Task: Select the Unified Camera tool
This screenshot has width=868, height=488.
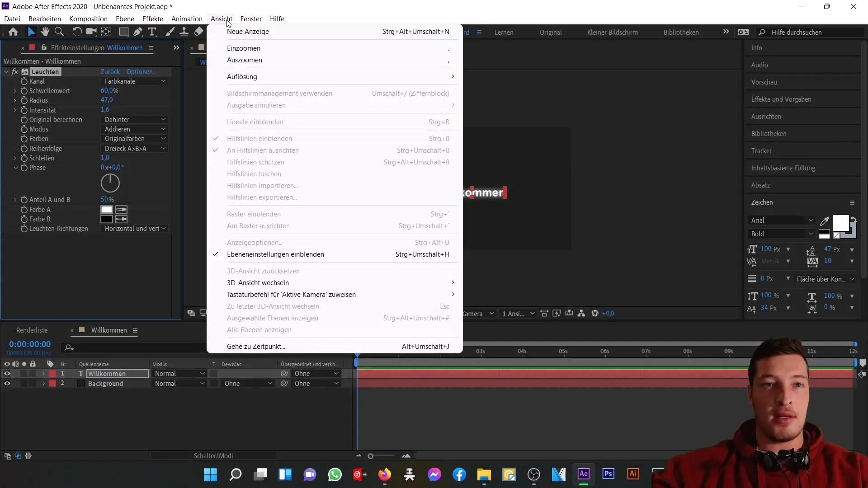Action: coord(91,32)
